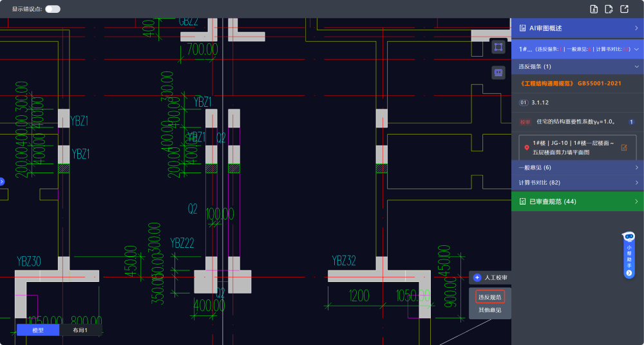Switch to the 模型 tab
Viewport: 644px width, 345px height.
pos(38,330)
